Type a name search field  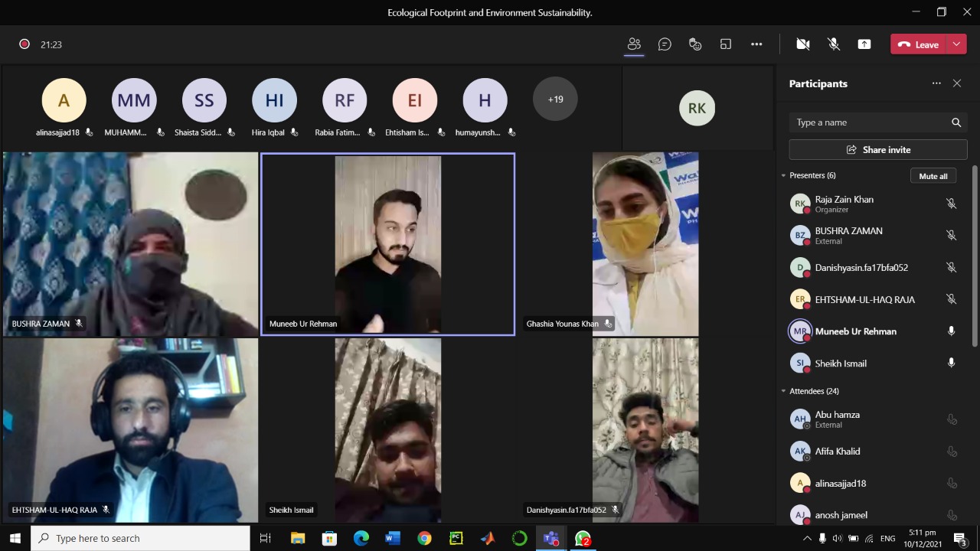(869, 122)
